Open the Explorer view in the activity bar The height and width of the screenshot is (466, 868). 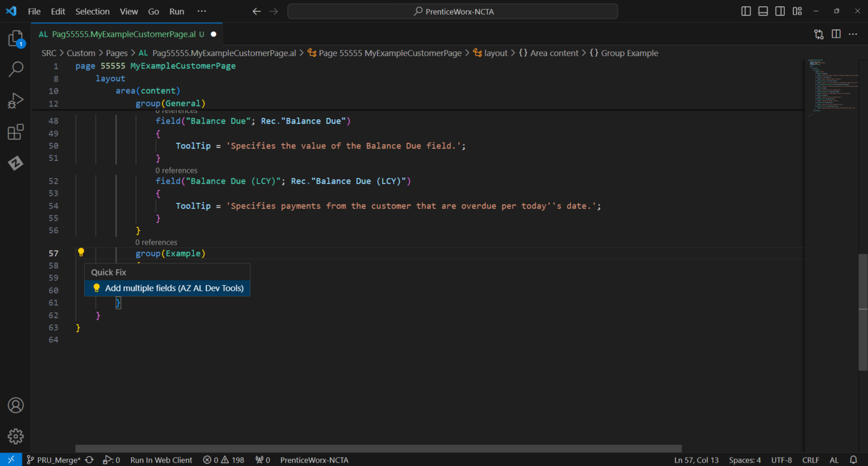15,38
